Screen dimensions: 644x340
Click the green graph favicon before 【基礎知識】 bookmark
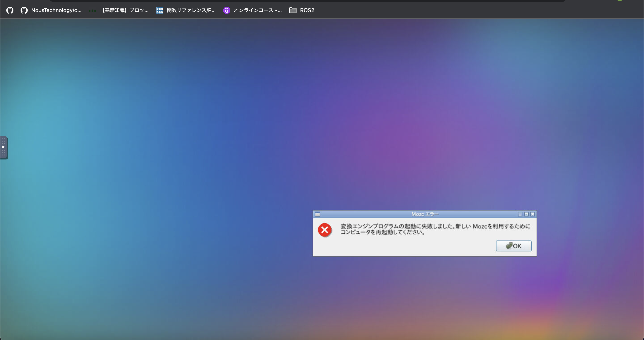click(x=92, y=10)
